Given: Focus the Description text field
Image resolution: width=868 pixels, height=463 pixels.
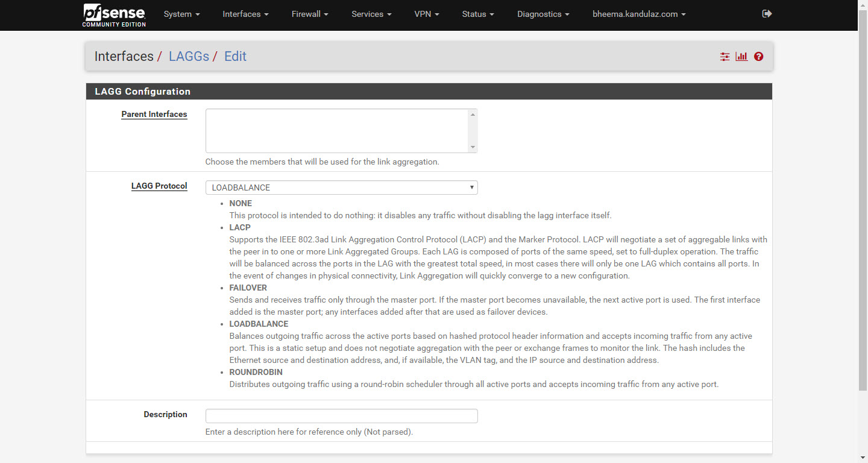Looking at the screenshot, I should tap(341, 416).
